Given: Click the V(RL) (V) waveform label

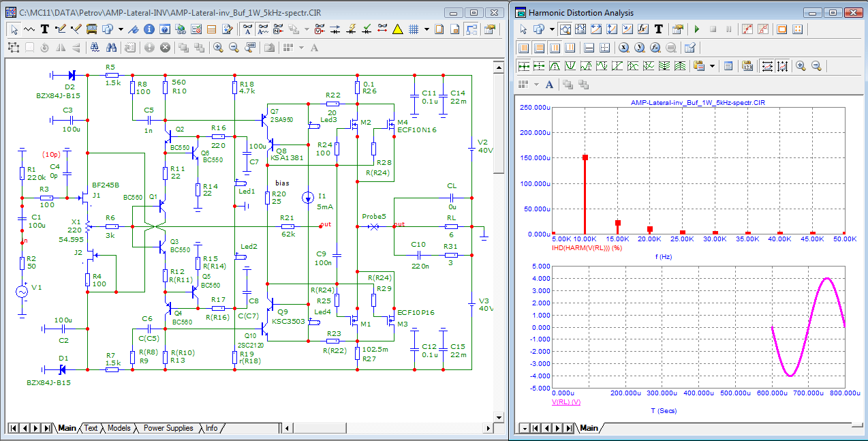Looking at the screenshot, I should 565,402.
